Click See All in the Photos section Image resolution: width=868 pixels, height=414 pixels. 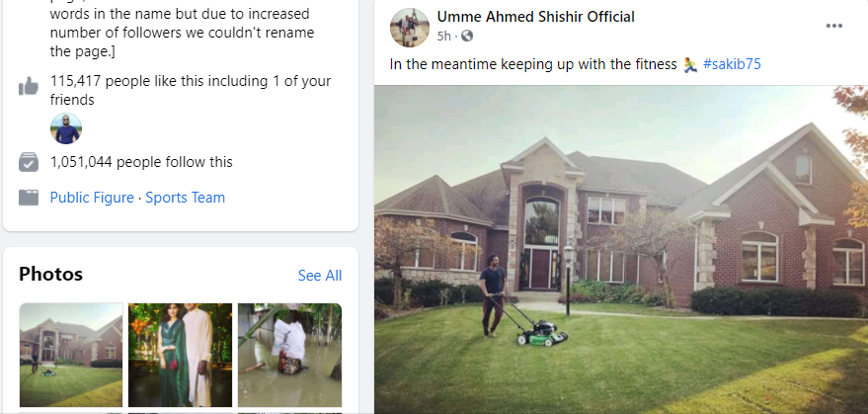(320, 276)
